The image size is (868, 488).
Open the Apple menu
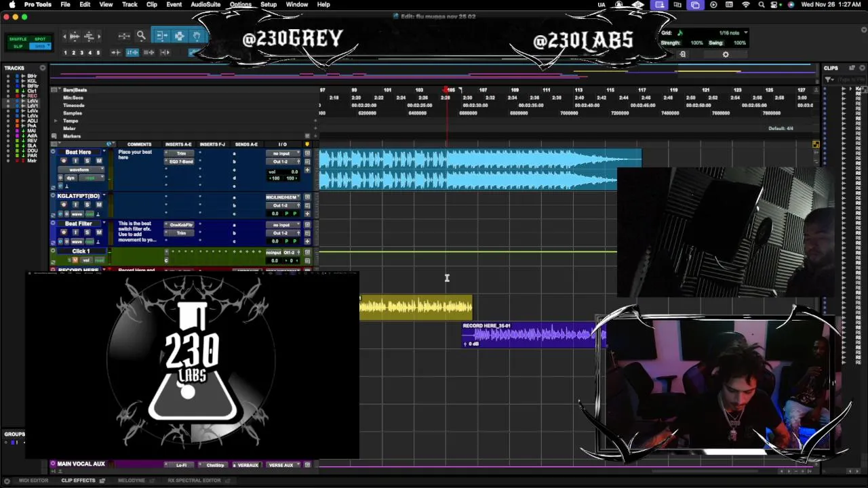[12, 5]
